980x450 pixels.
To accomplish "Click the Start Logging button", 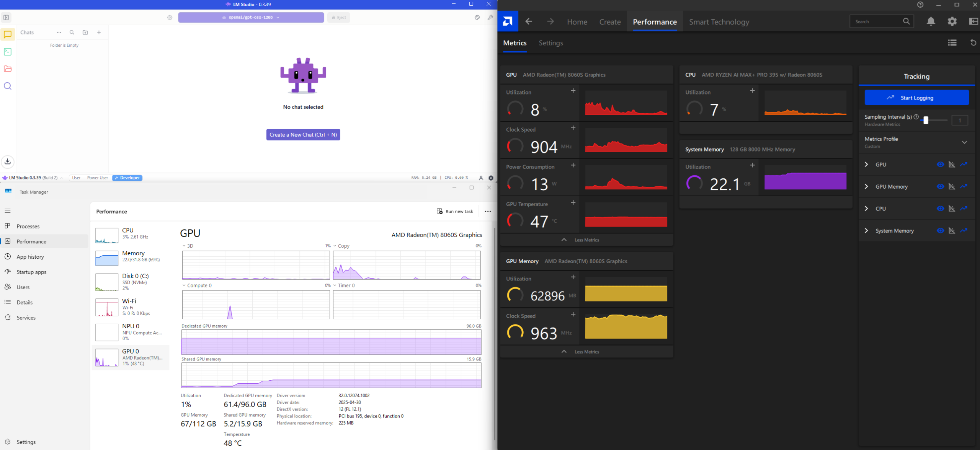I will 916,98.
